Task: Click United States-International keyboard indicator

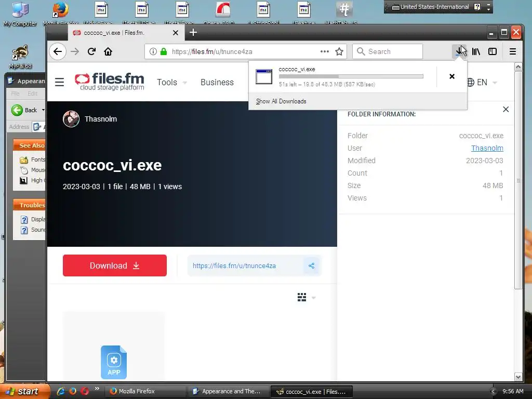Action: 430,7
